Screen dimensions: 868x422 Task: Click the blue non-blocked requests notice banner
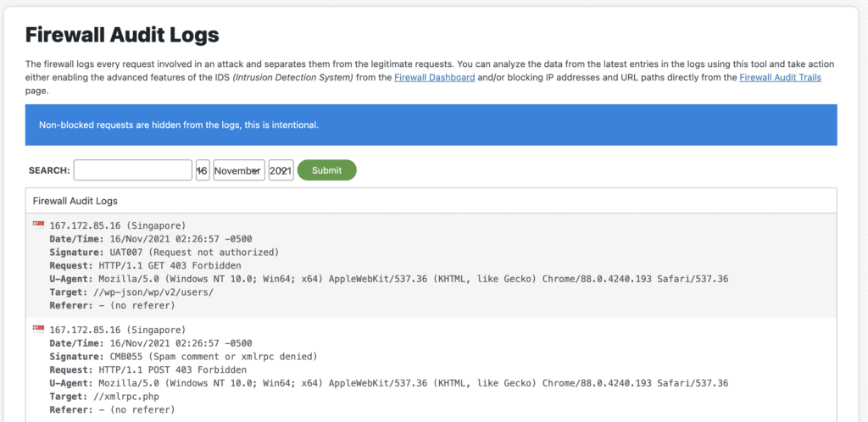coord(431,125)
